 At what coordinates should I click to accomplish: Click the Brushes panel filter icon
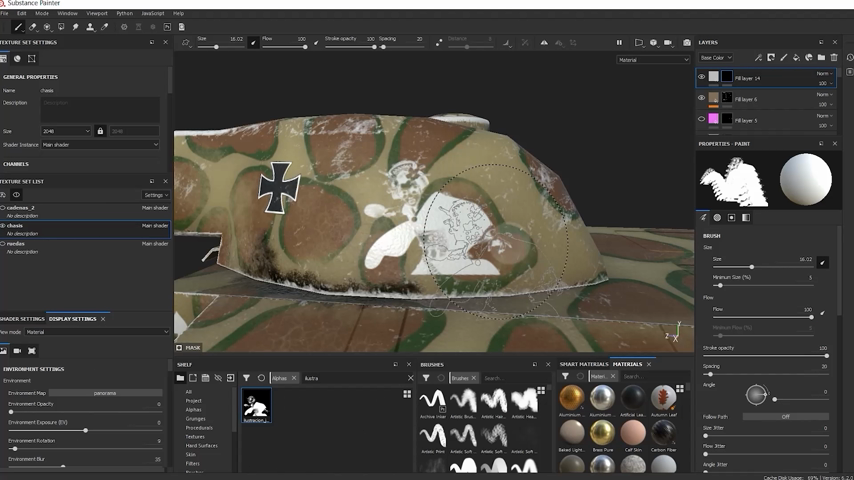tap(426, 378)
